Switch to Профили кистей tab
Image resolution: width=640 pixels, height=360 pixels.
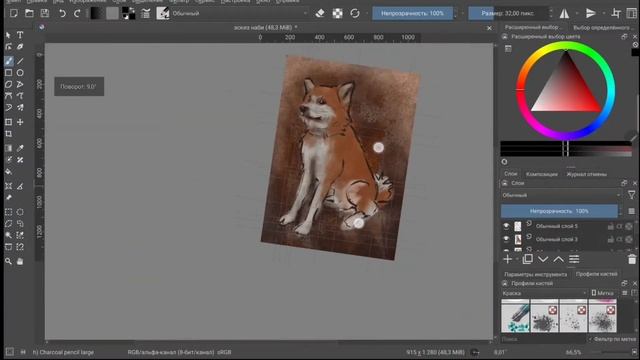pyautogui.click(x=596, y=274)
